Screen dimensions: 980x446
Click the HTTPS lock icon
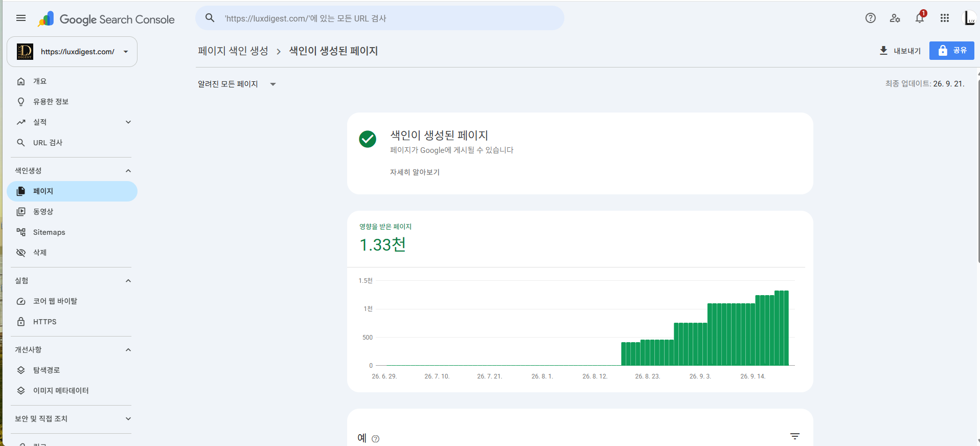(x=21, y=322)
